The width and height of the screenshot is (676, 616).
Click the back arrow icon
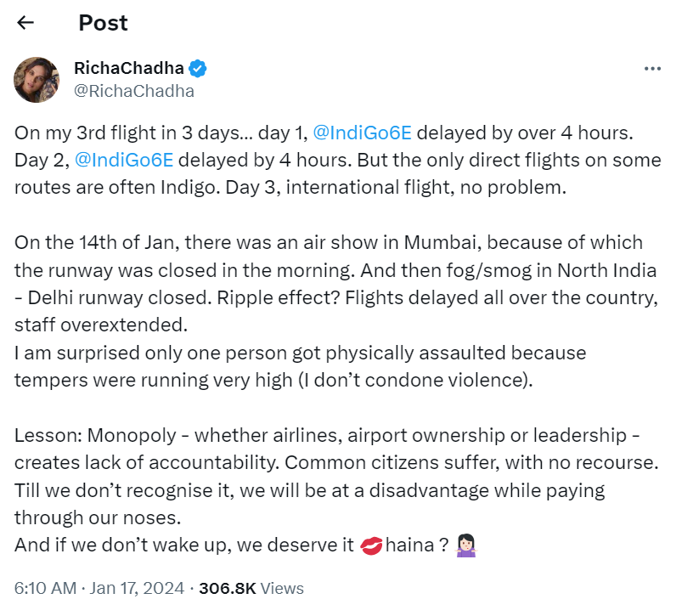pos(25,23)
